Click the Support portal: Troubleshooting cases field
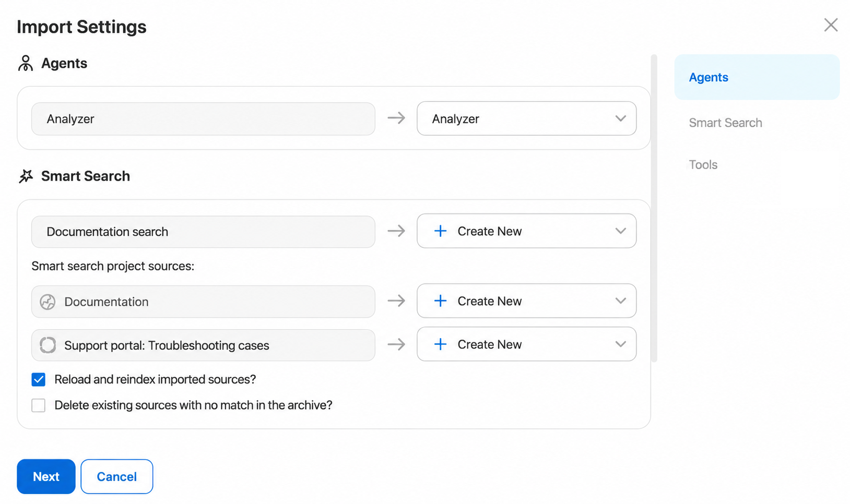Viewport: 850px width, 504px height. point(203,345)
